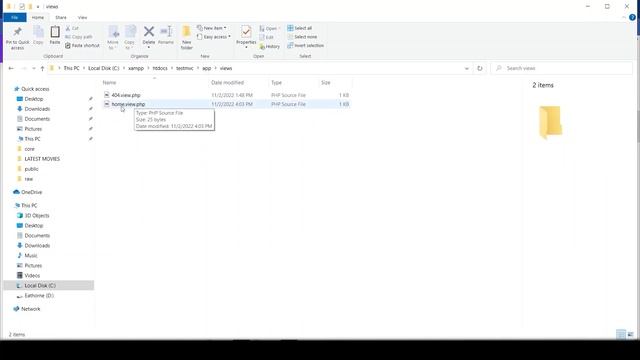Select Videos in sidebar
Screen dimensions: 640x360
32,276
